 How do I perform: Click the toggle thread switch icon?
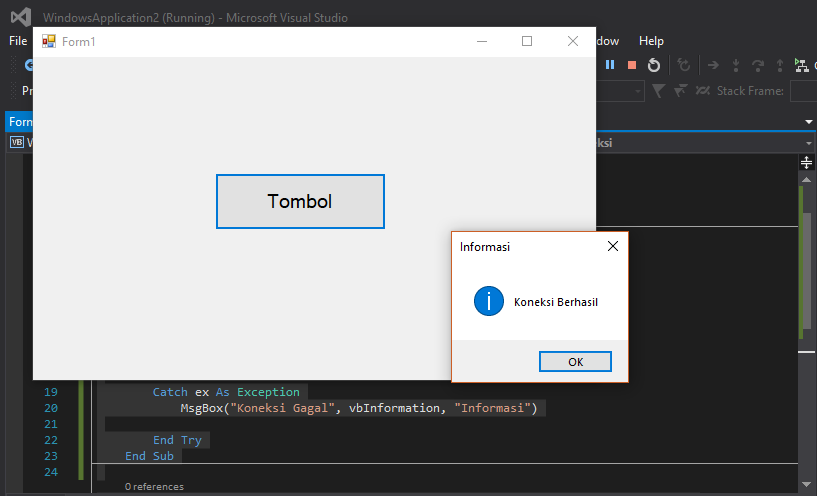tap(702, 91)
